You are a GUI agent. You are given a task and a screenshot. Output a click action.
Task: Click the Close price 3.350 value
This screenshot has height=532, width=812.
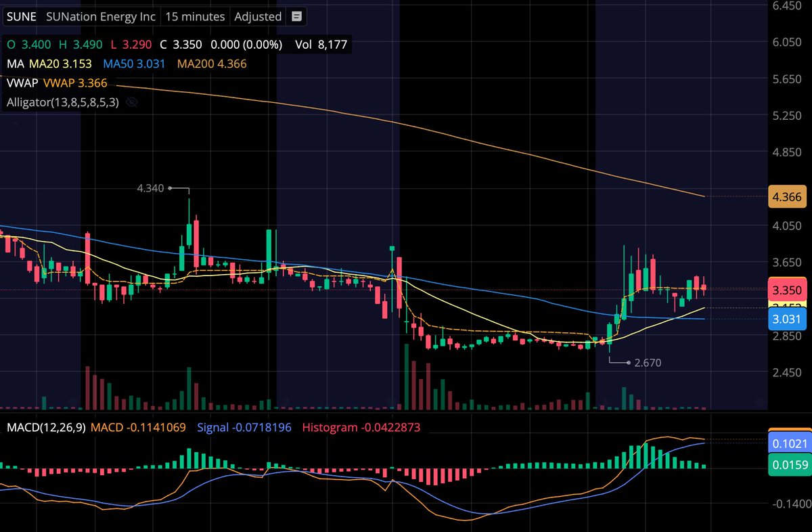(181, 45)
